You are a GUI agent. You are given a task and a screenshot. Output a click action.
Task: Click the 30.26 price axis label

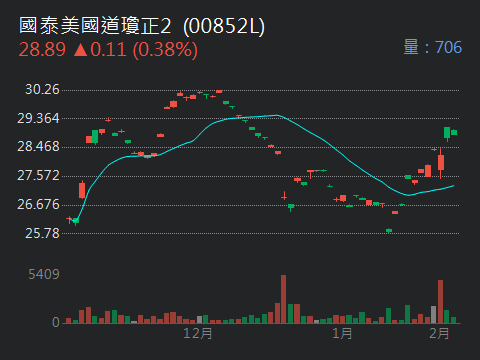click(42, 89)
